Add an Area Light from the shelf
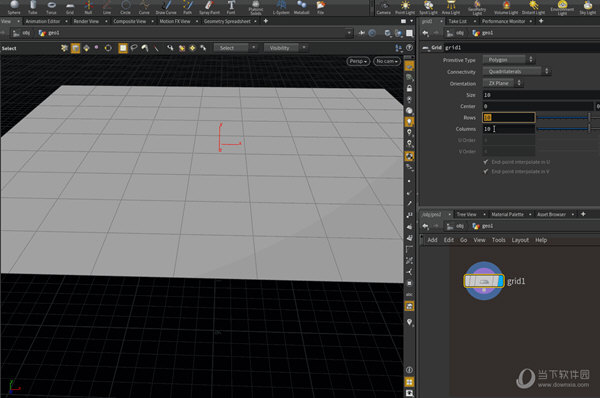This screenshot has height=398, width=600. [451, 7]
